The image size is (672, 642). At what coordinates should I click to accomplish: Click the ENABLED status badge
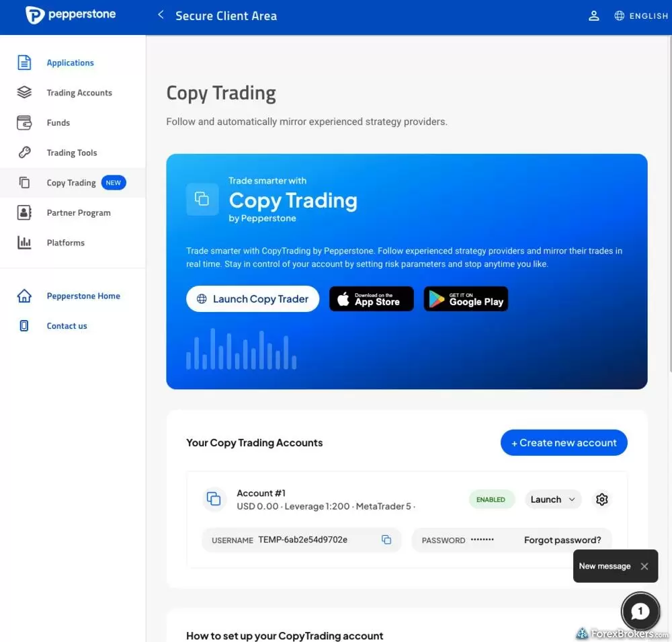(x=491, y=499)
